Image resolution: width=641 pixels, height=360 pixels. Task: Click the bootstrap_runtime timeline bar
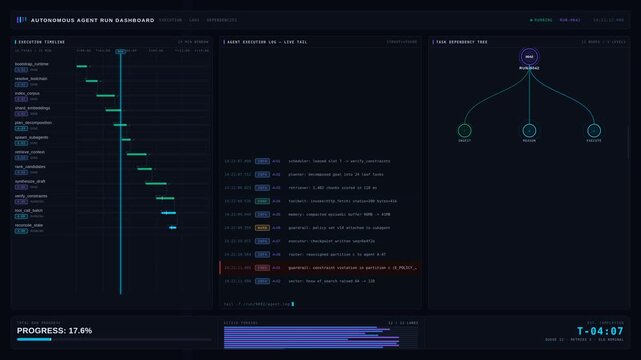click(x=82, y=66)
